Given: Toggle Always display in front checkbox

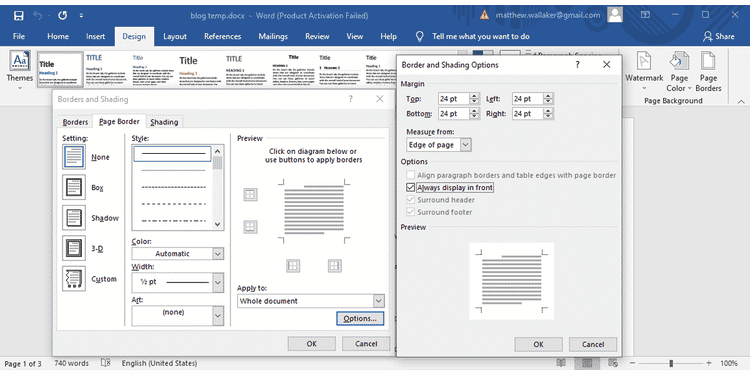Looking at the screenshot, I should pyautogui.click(x=410, y=188).
